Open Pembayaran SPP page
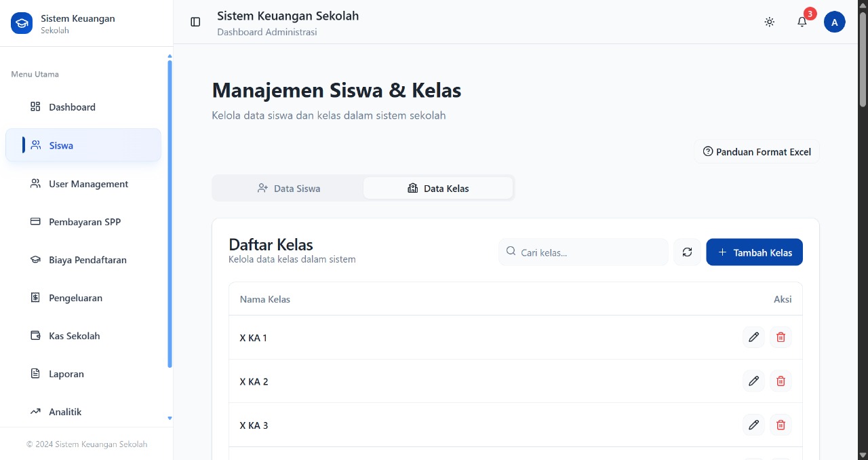868x460 pixels. pyautogui.click(x=83, y=222)
